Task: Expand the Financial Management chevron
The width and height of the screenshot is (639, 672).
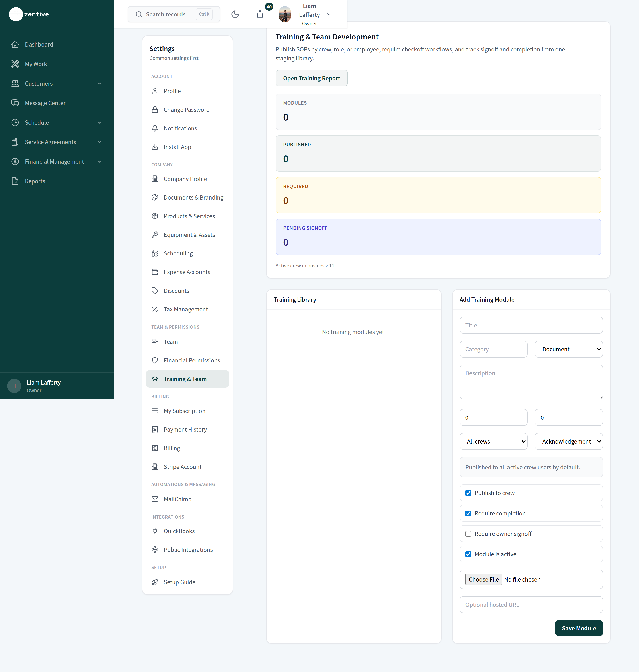Action: coord(99,161)
